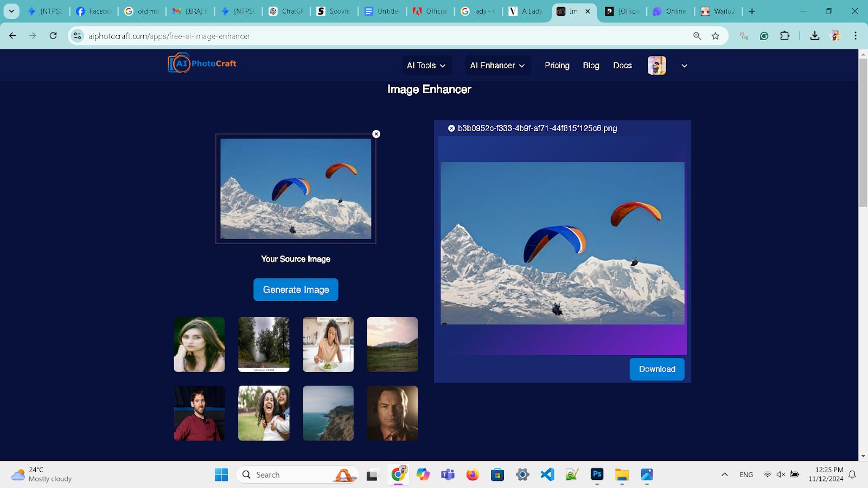868x488 pixels.
Task: Click the ENG language indicator
Action: pyautogui.click(x=746, y=475)
